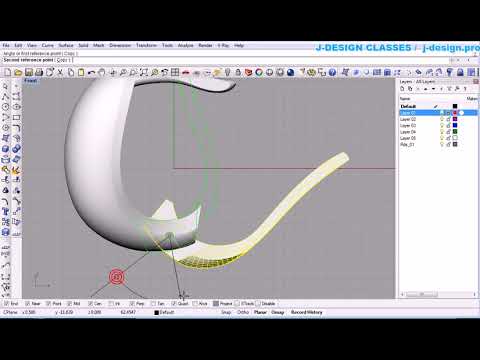Open the Surface menu
Image resolution: width=480 pixels, height=360 pixels.
click(x=66, y=45)
